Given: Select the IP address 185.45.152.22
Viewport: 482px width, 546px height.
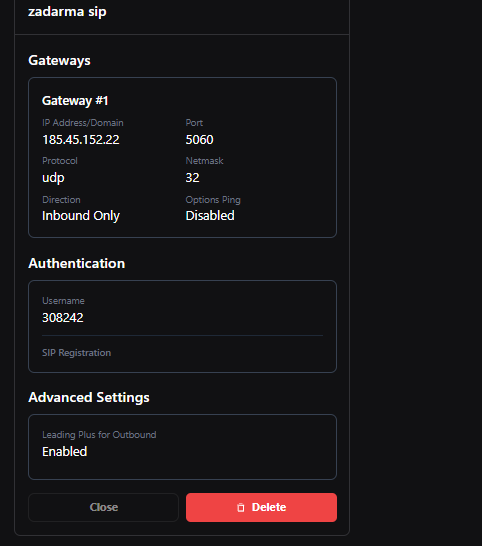Looking at the screenshot, I should 81,140.
